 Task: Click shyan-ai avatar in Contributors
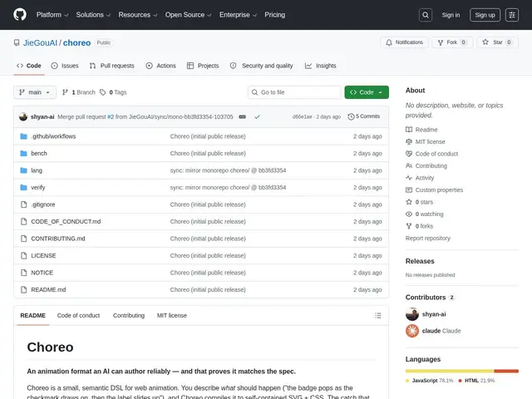[x=412, y=314]
